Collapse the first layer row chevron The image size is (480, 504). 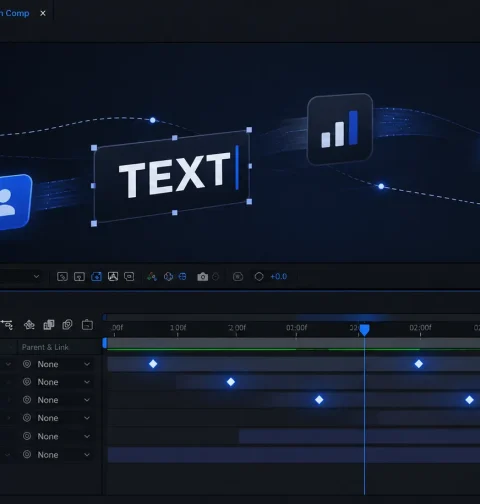click(x=9, y=364)
